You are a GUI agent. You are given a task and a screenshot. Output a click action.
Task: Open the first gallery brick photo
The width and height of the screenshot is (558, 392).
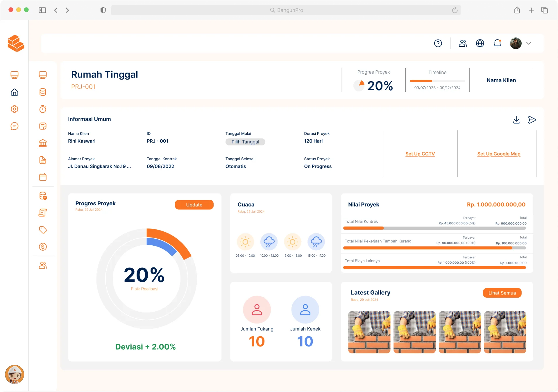pyautogui.click(x=369, y=332)
